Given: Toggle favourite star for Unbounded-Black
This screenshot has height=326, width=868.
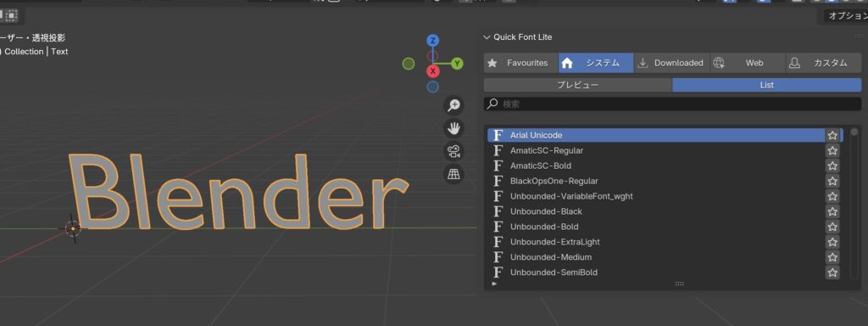Looking at the screenshot, I should 832,211.
